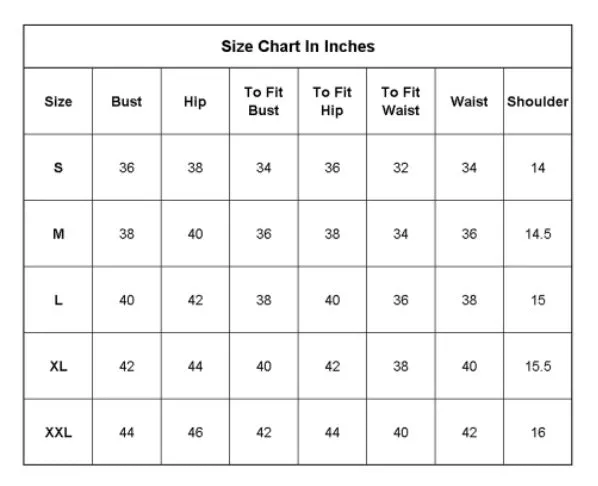Select the Shoulder column header

(538, 101)
